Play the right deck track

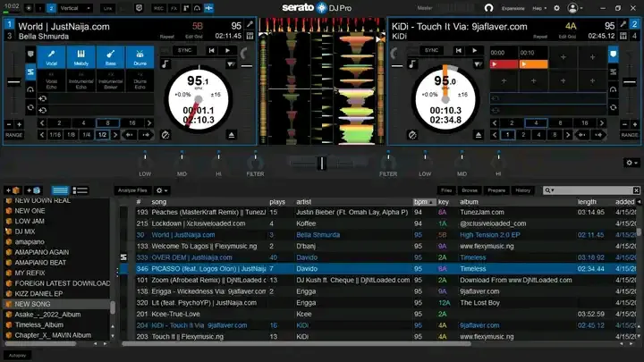(474, 50)
